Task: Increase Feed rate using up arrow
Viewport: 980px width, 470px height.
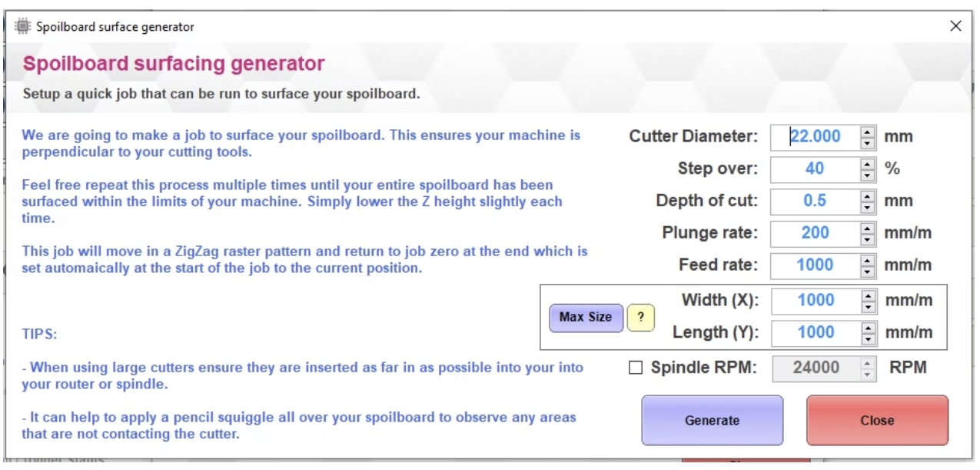Action: 868,260
